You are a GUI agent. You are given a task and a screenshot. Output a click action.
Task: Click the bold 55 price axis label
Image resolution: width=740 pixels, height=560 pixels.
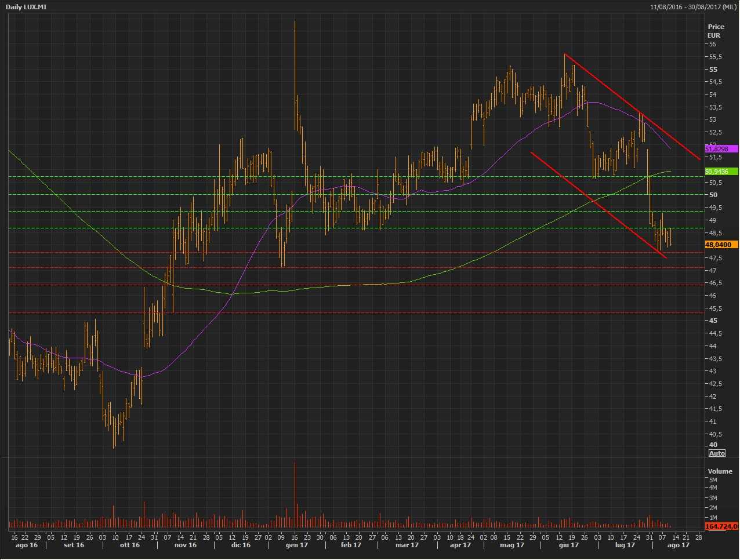(712, 70)
